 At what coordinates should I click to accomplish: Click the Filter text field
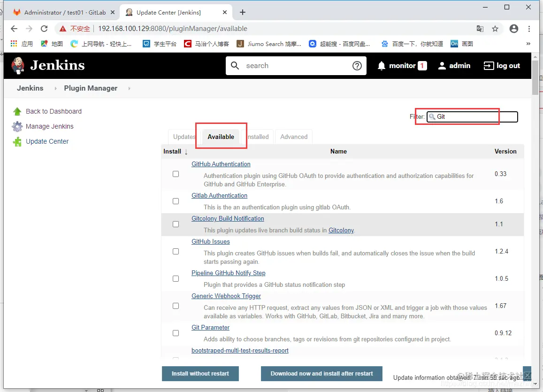tap(472, 117)
